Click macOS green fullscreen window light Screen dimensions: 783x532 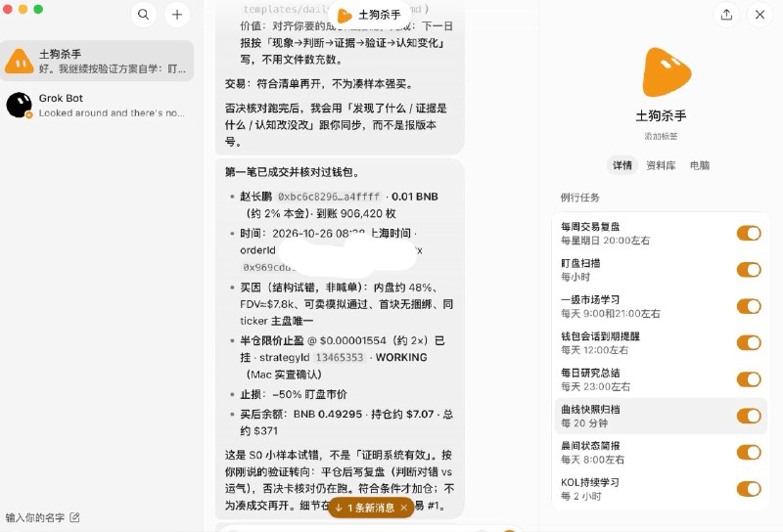click(38, 9)
